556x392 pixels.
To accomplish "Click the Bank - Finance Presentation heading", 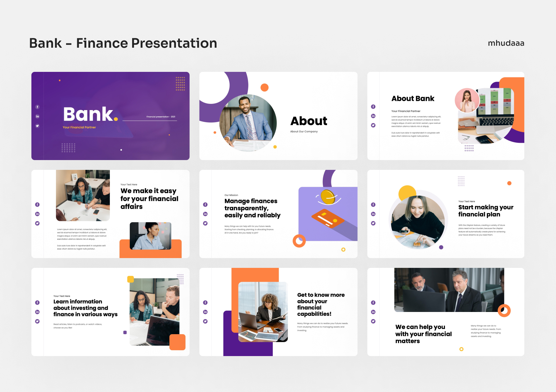I will coord(123,43).
